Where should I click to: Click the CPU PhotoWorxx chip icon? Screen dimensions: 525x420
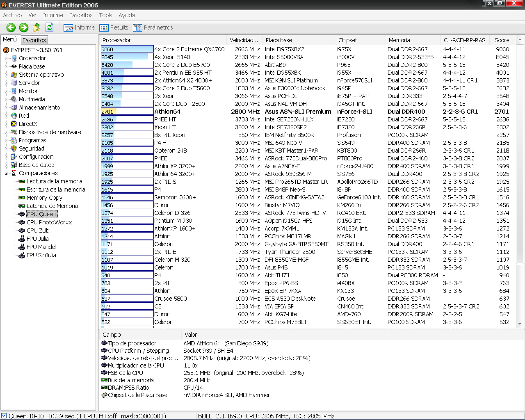pos(22,222)
